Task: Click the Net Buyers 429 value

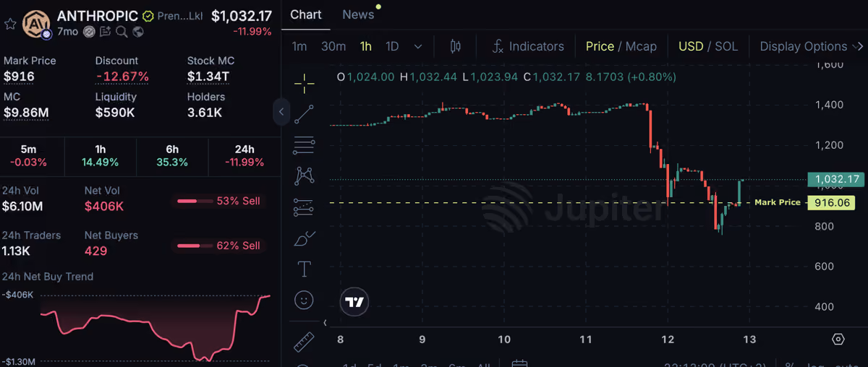Action: [x=95, y=251]
